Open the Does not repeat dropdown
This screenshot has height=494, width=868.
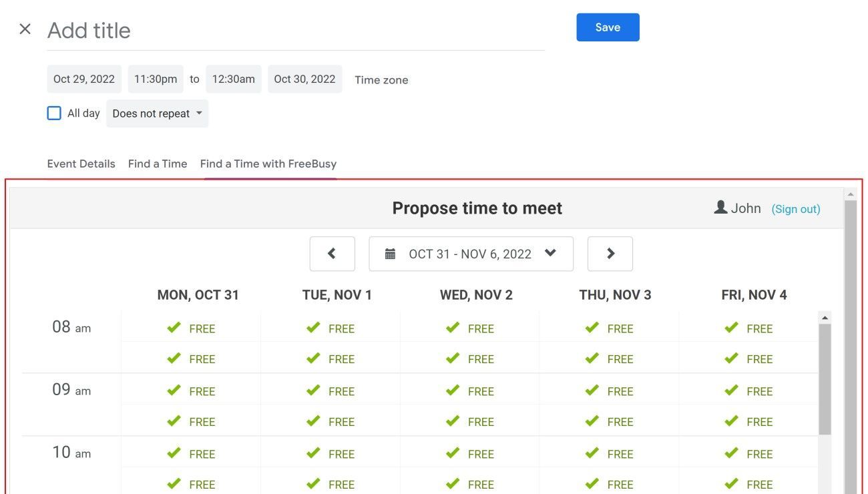158,113
